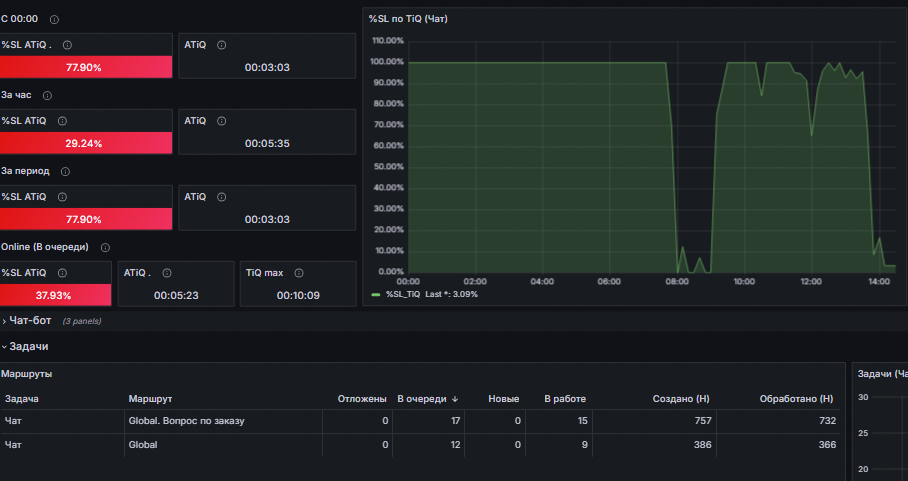The height and width of the screenshot is (481, 908).
Task: Sort by 'В очереди' column arrow
Action: (x=455, y=399)
